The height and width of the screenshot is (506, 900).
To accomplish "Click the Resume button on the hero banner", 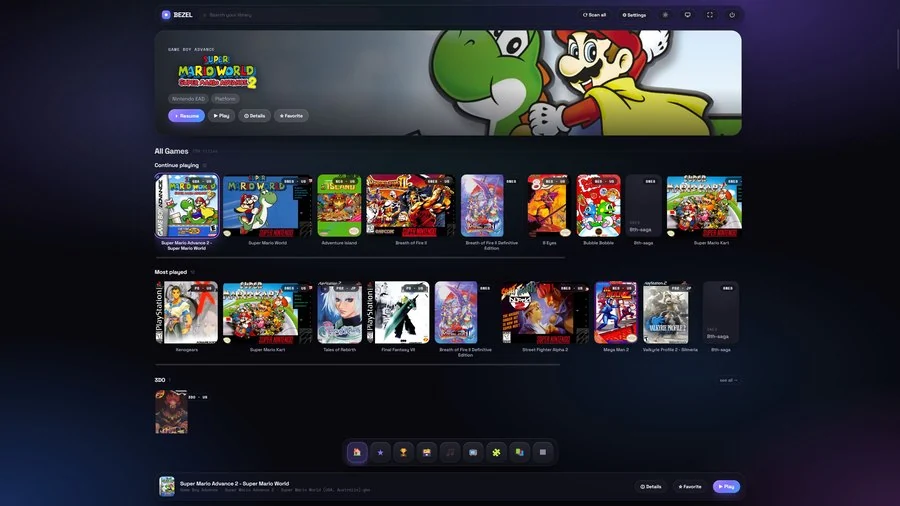I will 187,116.
